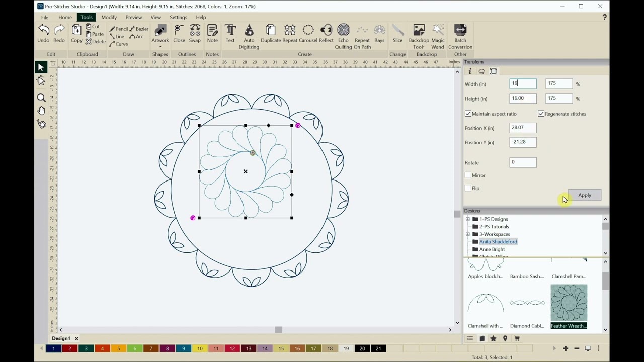Screen dimensions: 644x362
Task: Click the Cut button
Action: click(93, 27)
